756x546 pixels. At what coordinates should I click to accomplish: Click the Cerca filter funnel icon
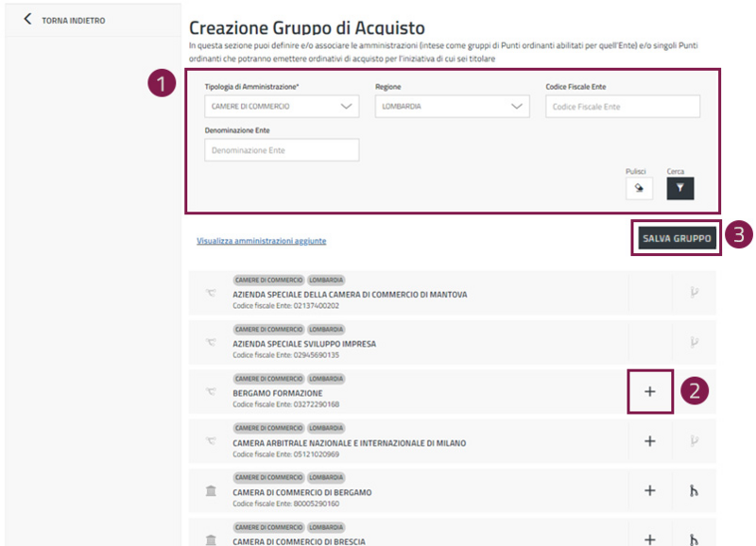coord(682,188)
